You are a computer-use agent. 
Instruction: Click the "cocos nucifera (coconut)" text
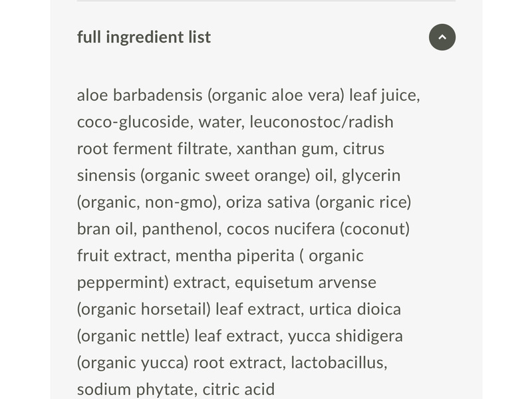pos(318,229)
